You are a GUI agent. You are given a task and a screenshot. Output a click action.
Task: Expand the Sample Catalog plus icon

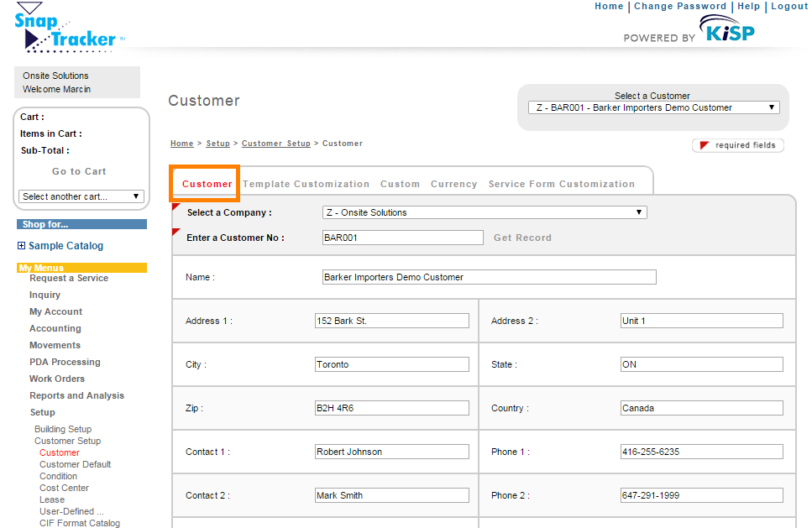pos(22,246)
